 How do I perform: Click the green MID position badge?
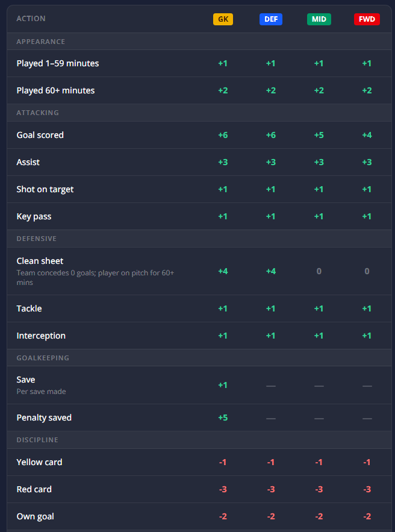319,19
